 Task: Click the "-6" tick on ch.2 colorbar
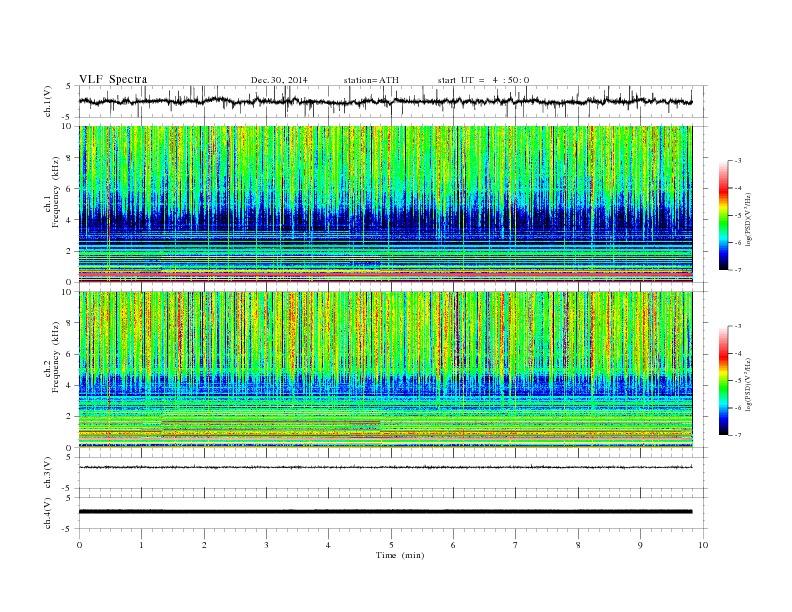point(737,408)
